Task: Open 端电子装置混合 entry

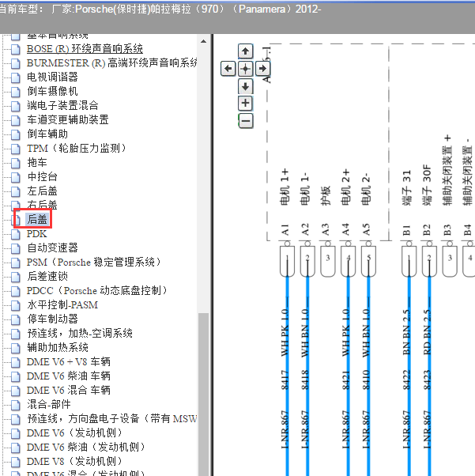Action: pyautogui.click(x=62, y=106)
